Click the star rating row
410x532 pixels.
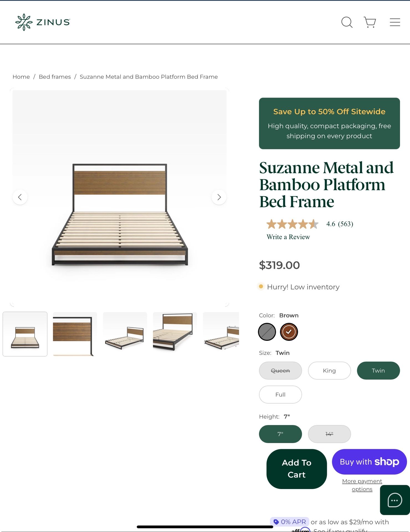[292, 224]
